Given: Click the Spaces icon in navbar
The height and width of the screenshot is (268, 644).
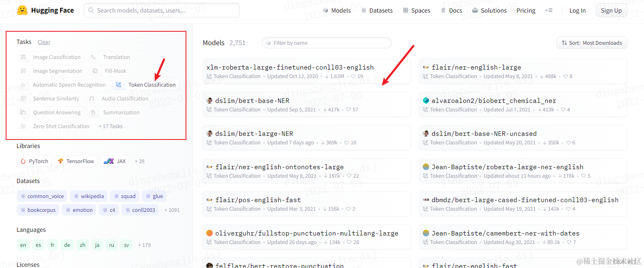Looking at the screenshot, I should coord(406,10).
